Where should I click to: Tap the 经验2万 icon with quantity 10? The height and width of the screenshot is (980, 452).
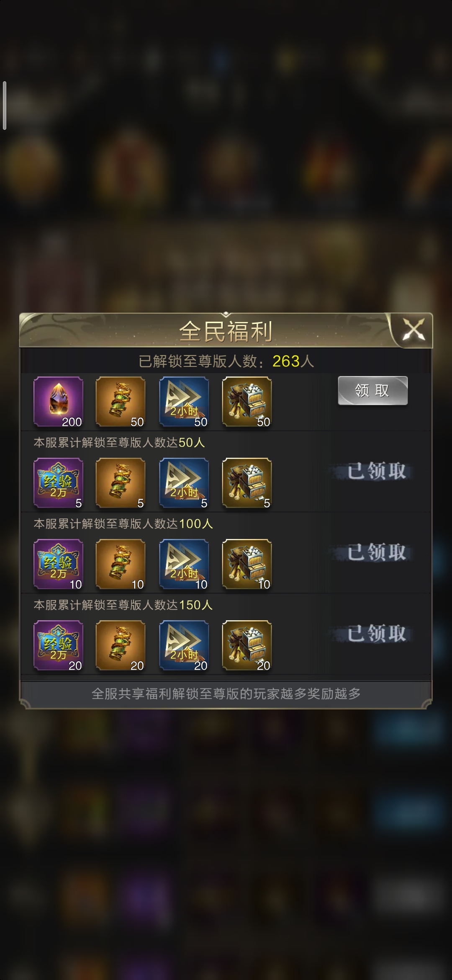point(58,564)
